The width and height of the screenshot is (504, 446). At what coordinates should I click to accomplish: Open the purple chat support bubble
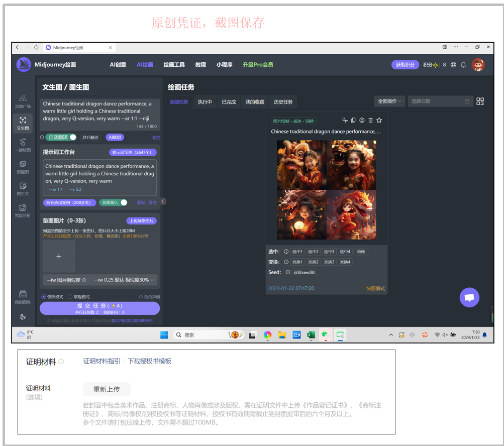(469, 297)
